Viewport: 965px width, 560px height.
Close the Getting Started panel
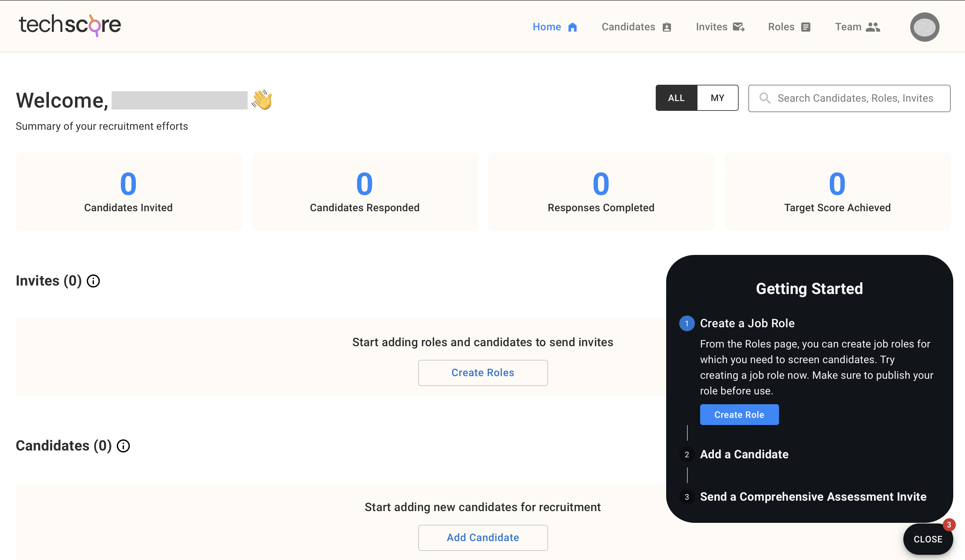(927, 539)
